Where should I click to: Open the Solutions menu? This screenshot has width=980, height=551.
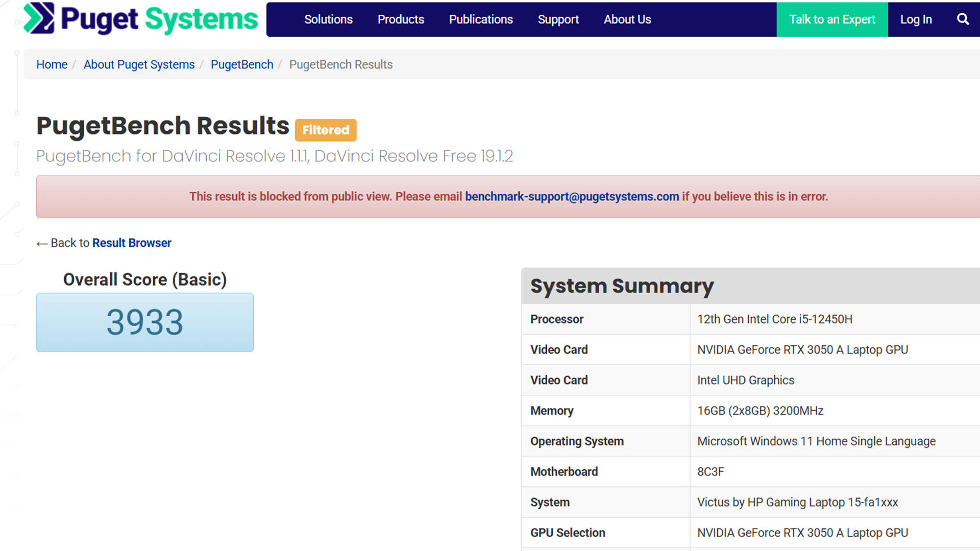click(x=328, y=19)
